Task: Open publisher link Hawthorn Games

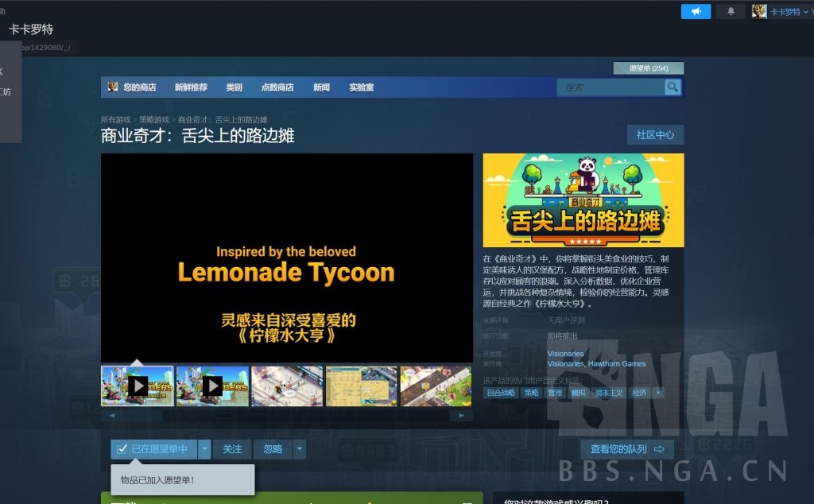Action: 617,364
